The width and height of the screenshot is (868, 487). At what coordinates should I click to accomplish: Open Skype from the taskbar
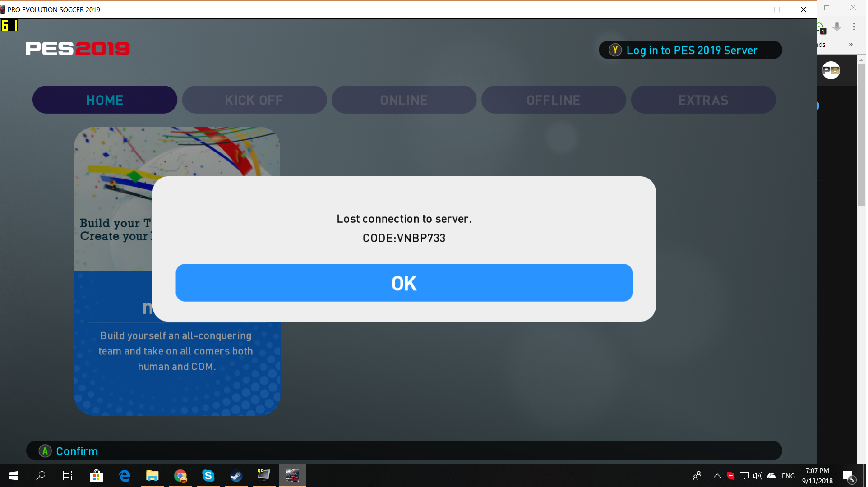tap(208, 476)
